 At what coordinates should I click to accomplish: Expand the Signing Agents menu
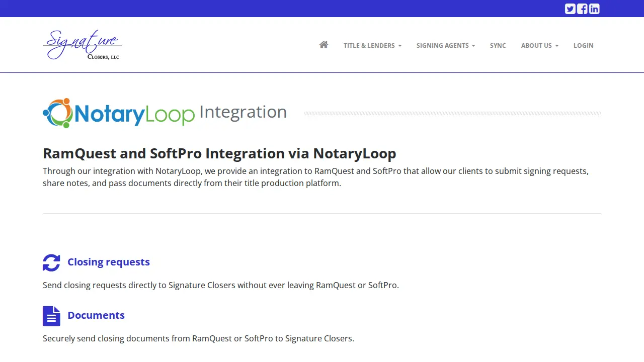coord(446,45)
